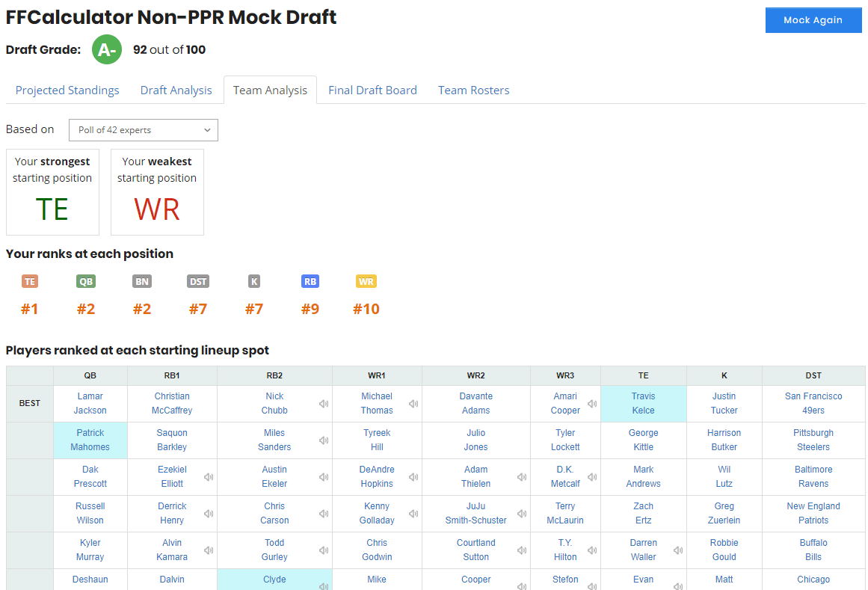
Task: Open the Draft Analysis tab
Action: [176, 90]
